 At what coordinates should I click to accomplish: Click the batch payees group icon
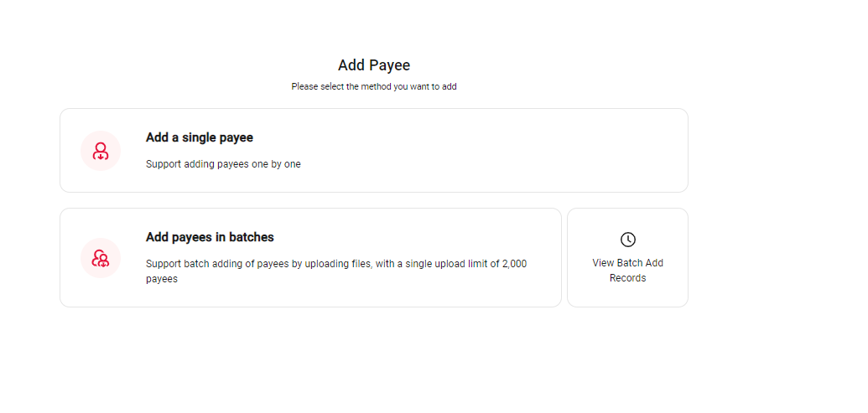point(101,258)
